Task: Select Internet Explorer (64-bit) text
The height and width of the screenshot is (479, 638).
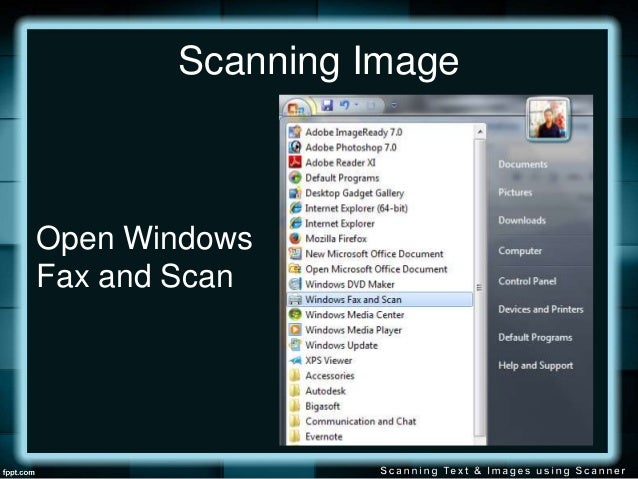Action: pos(356,208)
